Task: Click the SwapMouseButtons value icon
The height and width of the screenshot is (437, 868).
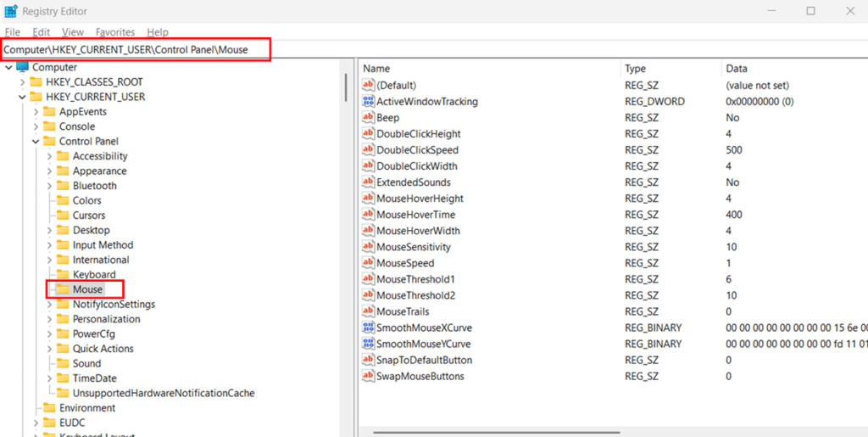Action: click(368, 376)
